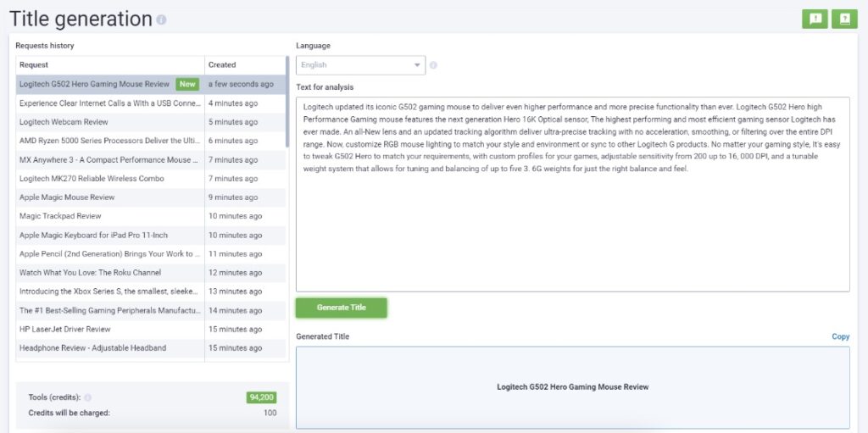Select the Introducing the Xbox Series S request

point(151,291)
